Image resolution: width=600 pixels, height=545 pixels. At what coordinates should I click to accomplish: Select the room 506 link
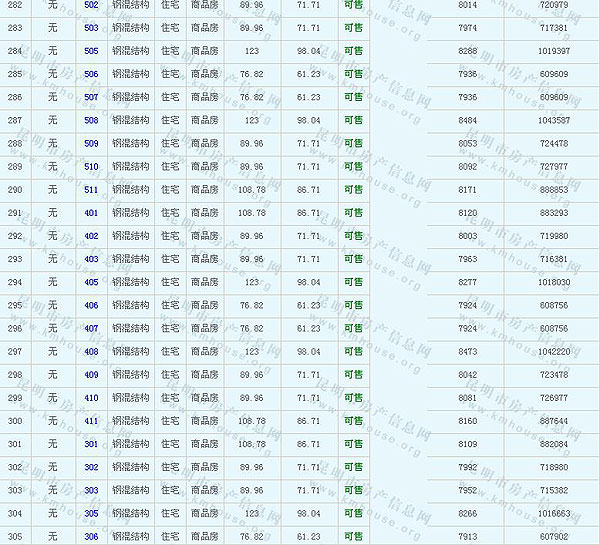pos(91,74)
